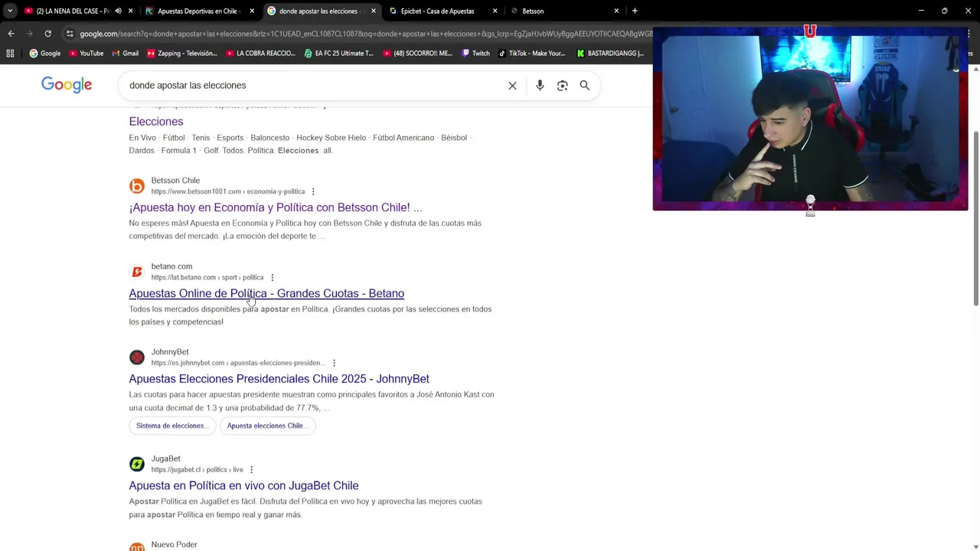The height and width of the screenshot is (551, 980).
Task: Open more options for JohnnyBet result
Action: 334,363
